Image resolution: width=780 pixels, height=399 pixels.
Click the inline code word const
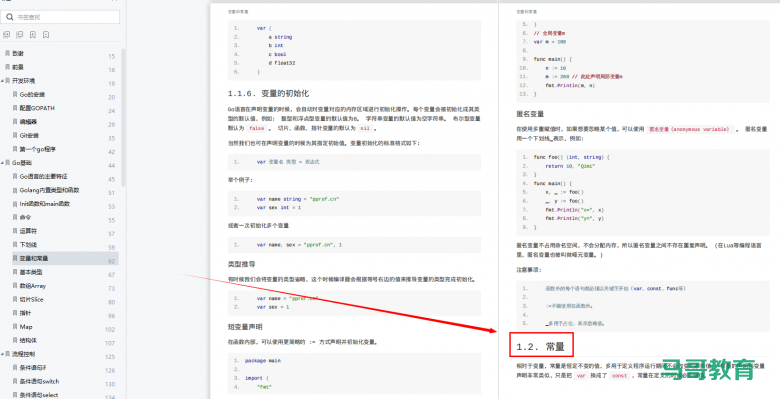pyautogui.click(x=619, y=376)
